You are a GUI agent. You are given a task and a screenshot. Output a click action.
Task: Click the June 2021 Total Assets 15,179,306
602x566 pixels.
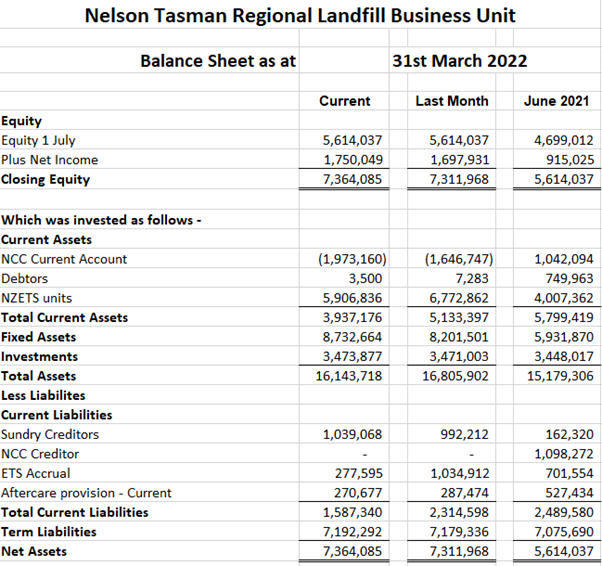[560, 376]
